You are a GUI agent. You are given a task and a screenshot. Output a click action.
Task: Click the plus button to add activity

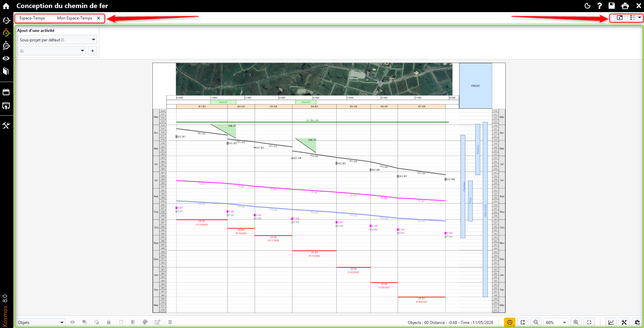click(93, 51)
